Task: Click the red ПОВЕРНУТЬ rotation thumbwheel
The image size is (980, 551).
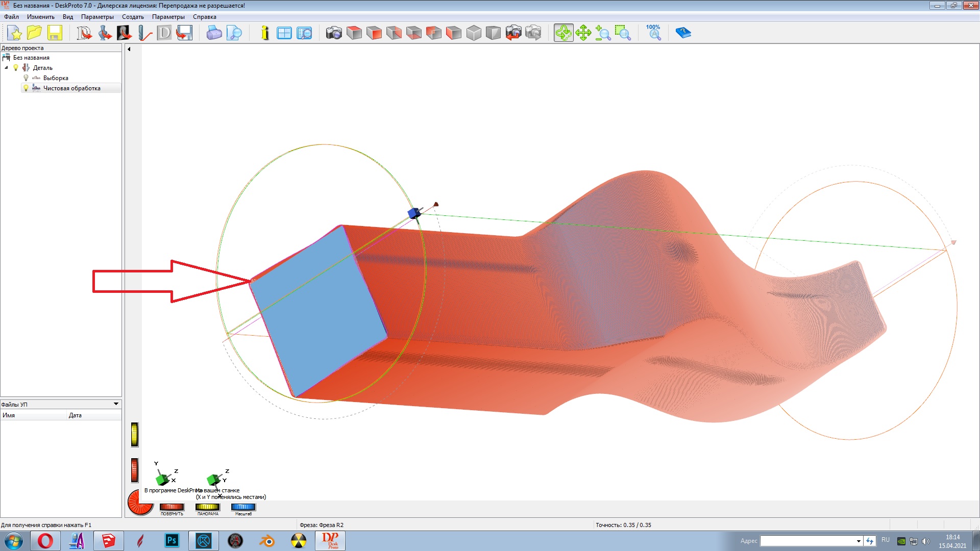Action: click(x=171, y=507)
